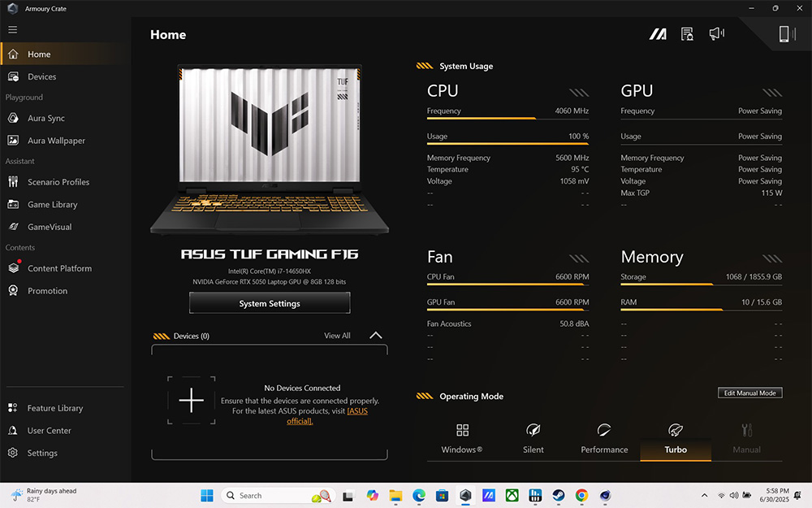Open the Feature Library
Image resolution: width=812 pixels, height=508 pixels.
click(x=65, y=408)
